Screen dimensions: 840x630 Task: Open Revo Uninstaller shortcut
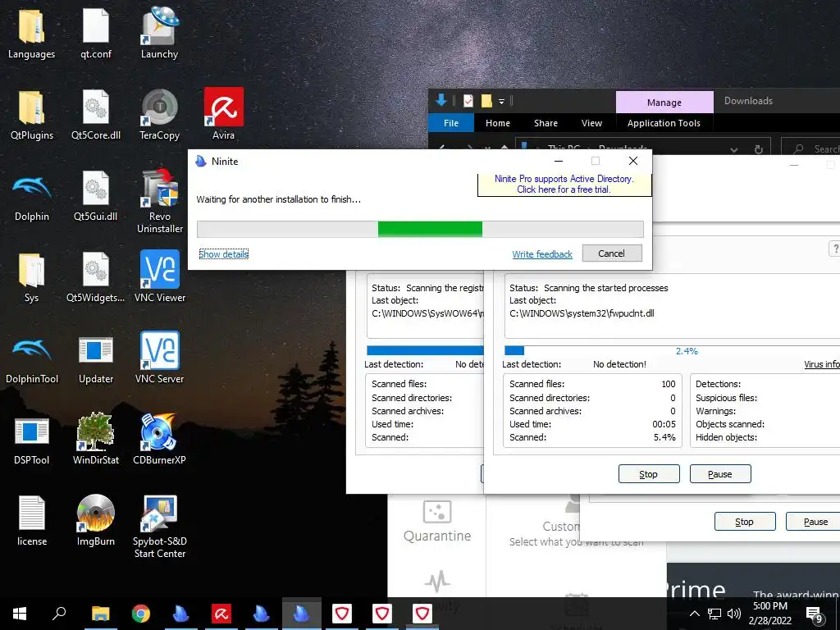(x=160, y=202)
